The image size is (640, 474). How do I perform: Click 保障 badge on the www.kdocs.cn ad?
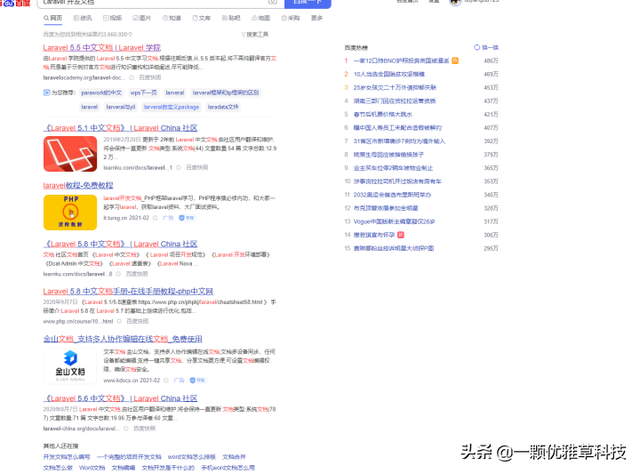click(x=198, y=380)
